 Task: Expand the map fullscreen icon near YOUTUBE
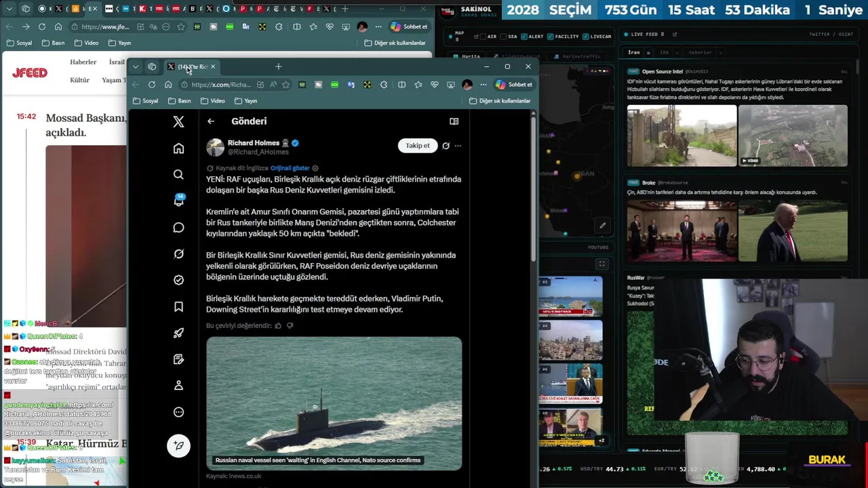(601, 264)
